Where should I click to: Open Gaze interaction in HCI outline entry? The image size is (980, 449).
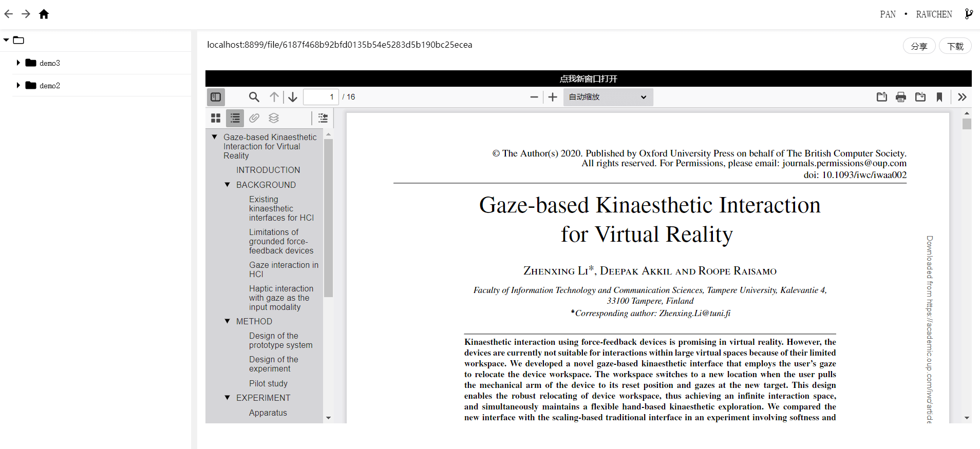click(x=284, y=269)
